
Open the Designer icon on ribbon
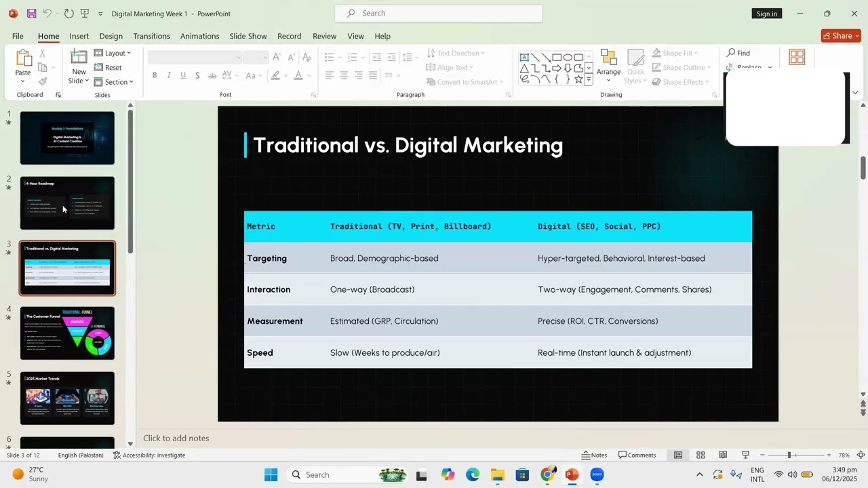(797, 58)
